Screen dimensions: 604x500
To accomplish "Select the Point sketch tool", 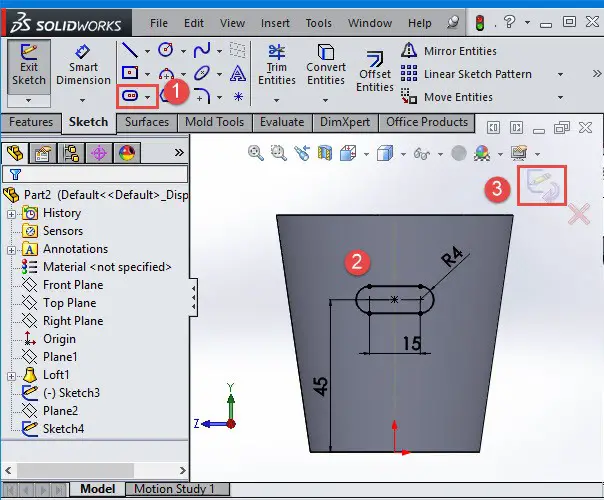I will 238,96.
